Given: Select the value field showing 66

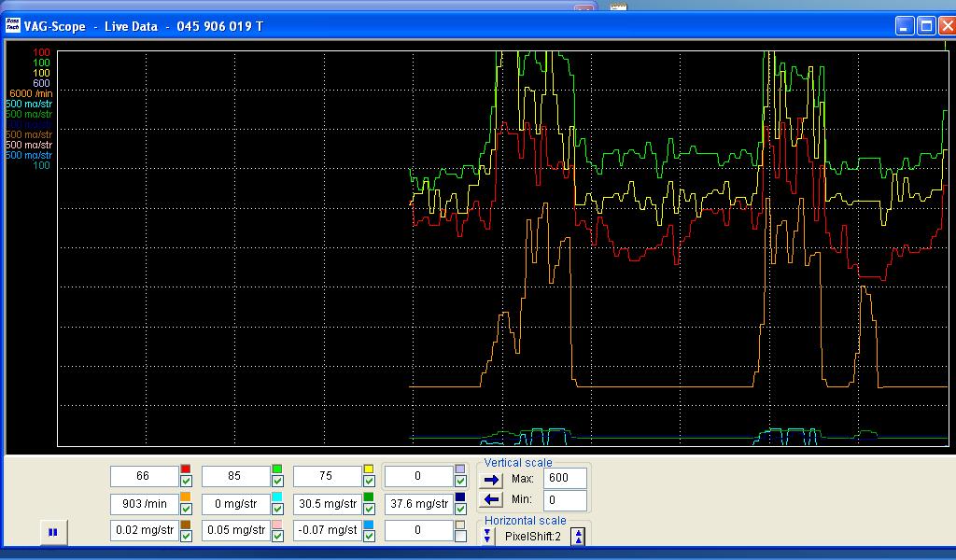Looking at the screenshot, I should click(x=144, y=476).
